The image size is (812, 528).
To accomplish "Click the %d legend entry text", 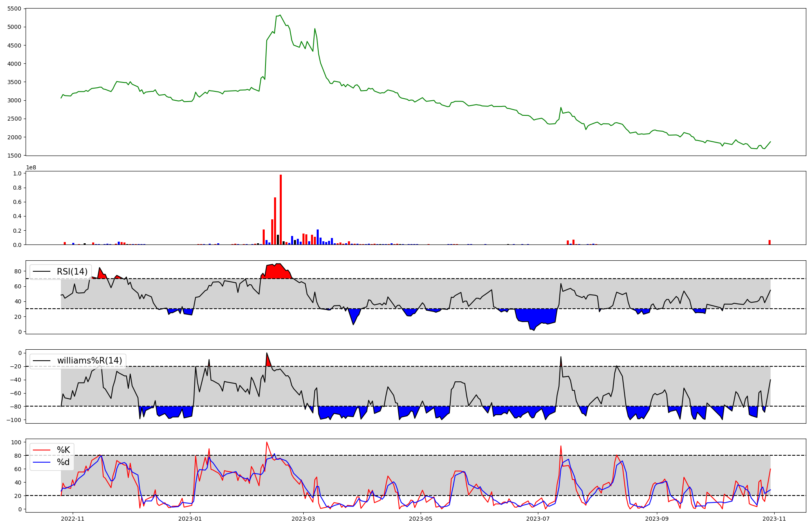I will click(63, 462).
